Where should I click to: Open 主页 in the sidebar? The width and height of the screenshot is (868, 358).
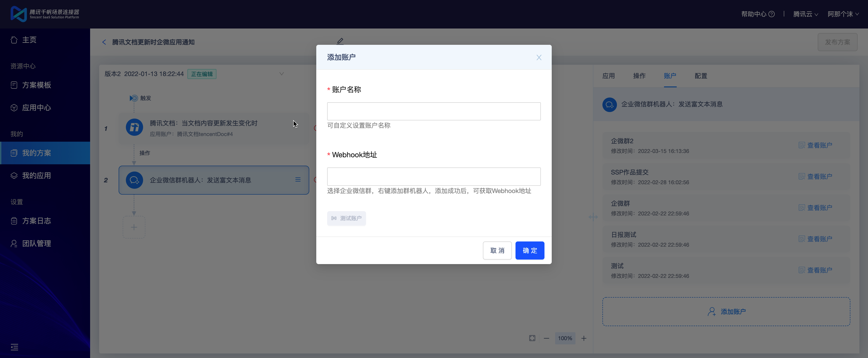[x=45, y=40]
